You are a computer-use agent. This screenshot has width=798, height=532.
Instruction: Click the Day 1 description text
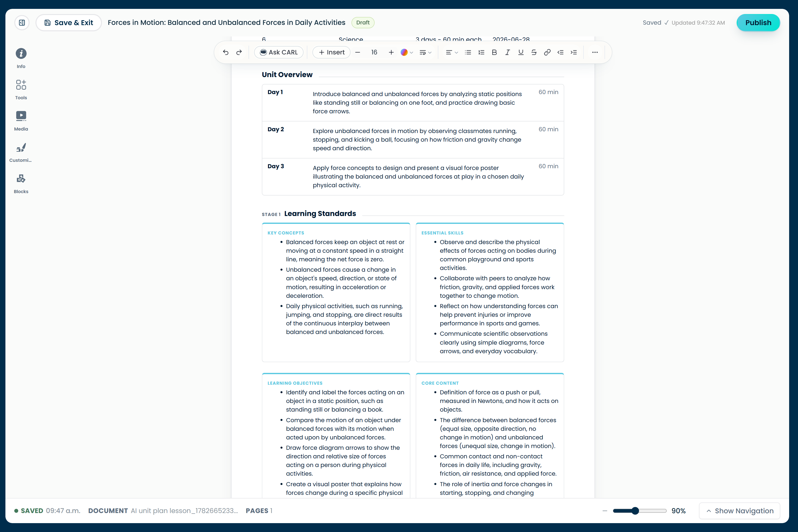417,103
